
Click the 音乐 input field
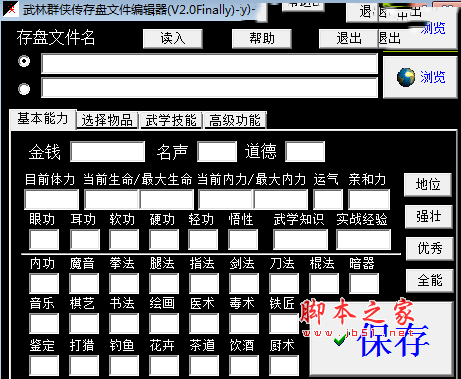click(44, 323)
